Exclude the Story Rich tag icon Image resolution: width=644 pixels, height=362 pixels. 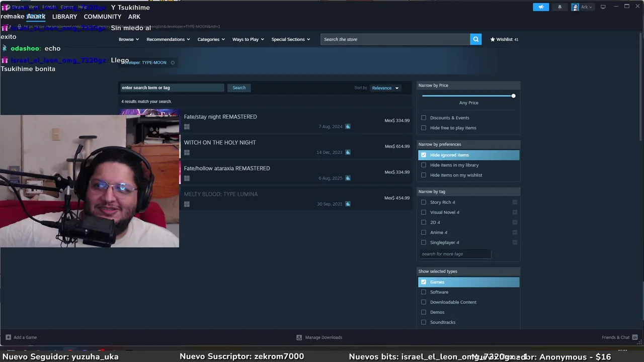coord(515,202)
